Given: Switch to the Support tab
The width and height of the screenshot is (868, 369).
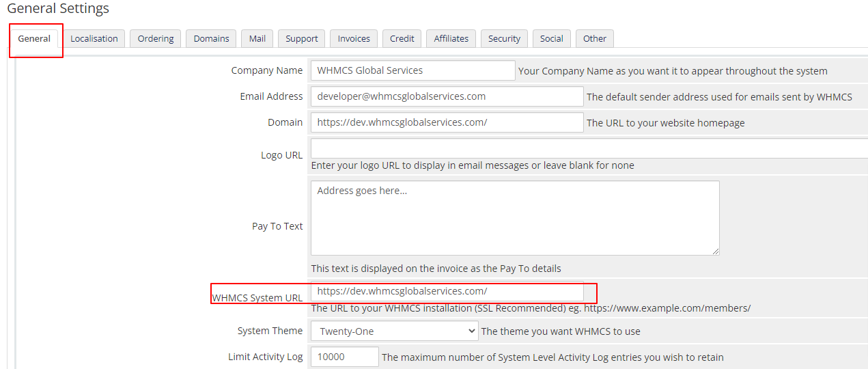Looking at the screenshot, I should pos(302,39).
